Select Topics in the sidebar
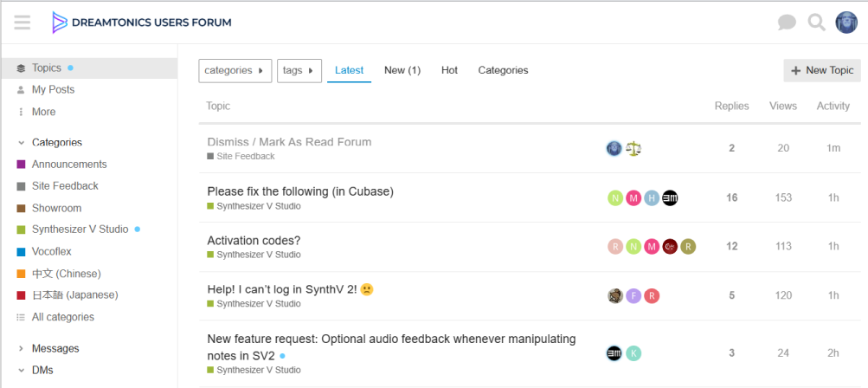The width and height of the screenshot is (868, 388). (89, 68)
